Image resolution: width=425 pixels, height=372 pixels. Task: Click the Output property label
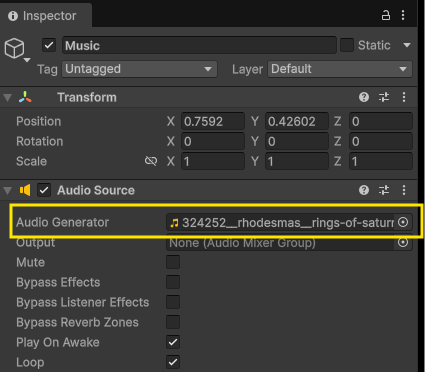coord(36,243)
